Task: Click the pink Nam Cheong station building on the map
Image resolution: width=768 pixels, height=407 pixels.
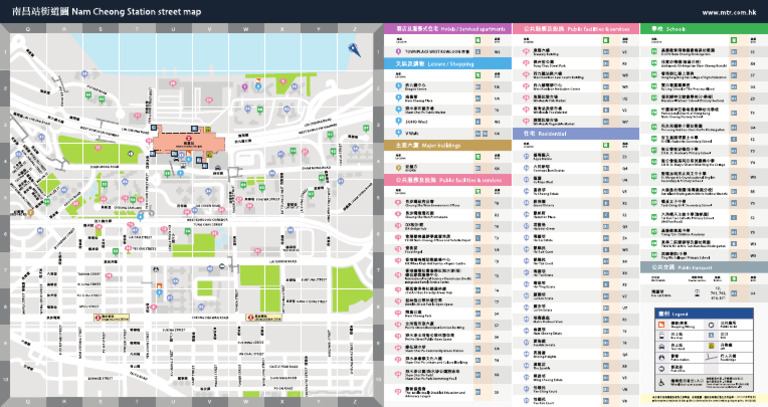Action: pos(189,144)
